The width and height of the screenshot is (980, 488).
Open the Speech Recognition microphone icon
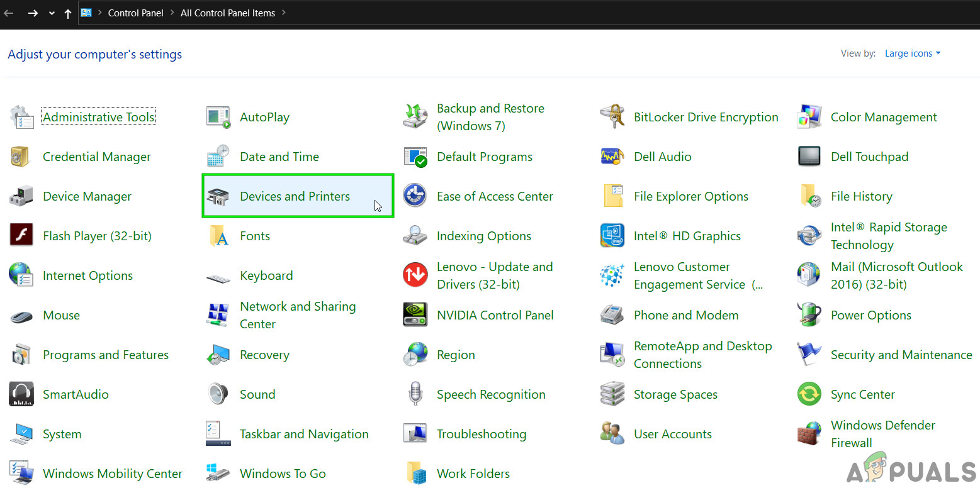(415, 394)
